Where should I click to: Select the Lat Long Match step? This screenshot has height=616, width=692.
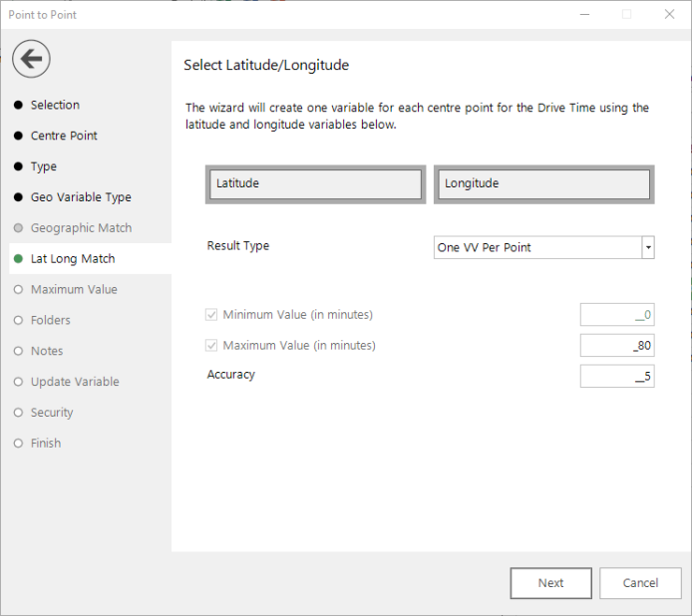tap(73, 259)
